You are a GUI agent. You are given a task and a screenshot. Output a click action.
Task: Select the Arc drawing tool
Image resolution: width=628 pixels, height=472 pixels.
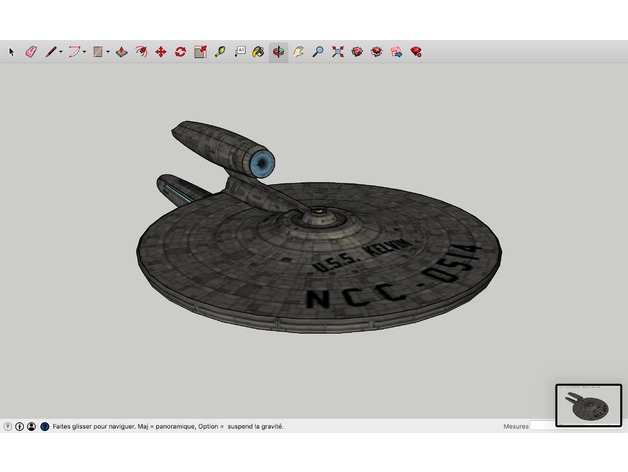click(x=74, y=52)
